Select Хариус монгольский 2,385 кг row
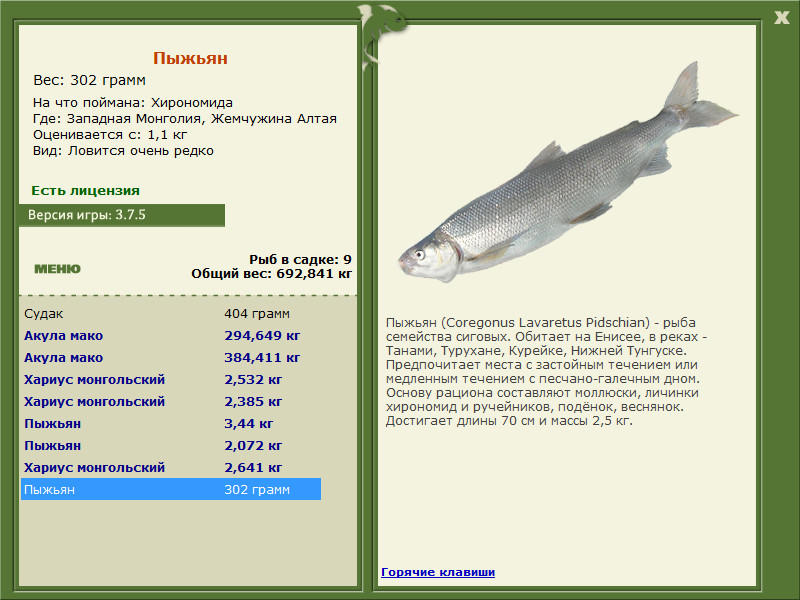Screen dimensions: 800x600 tap(171, 402)
